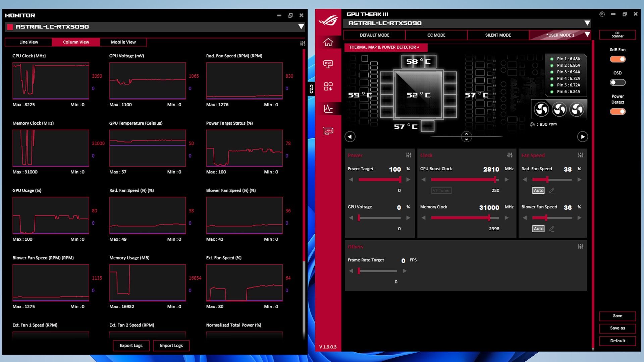Image resolution: width=644 pixels, height=362 pixels.
Task: Click the VF Tuner button
Action: pos(441,190)
